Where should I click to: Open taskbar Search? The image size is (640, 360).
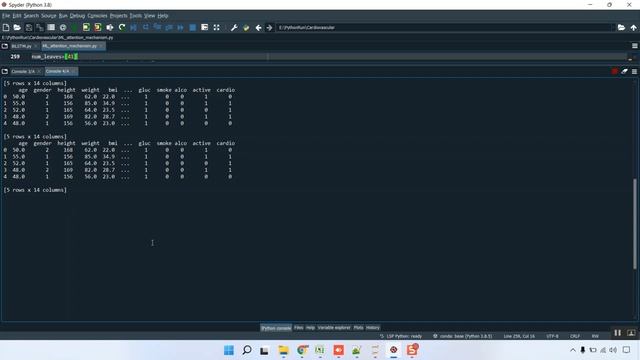tap(247, 350)
